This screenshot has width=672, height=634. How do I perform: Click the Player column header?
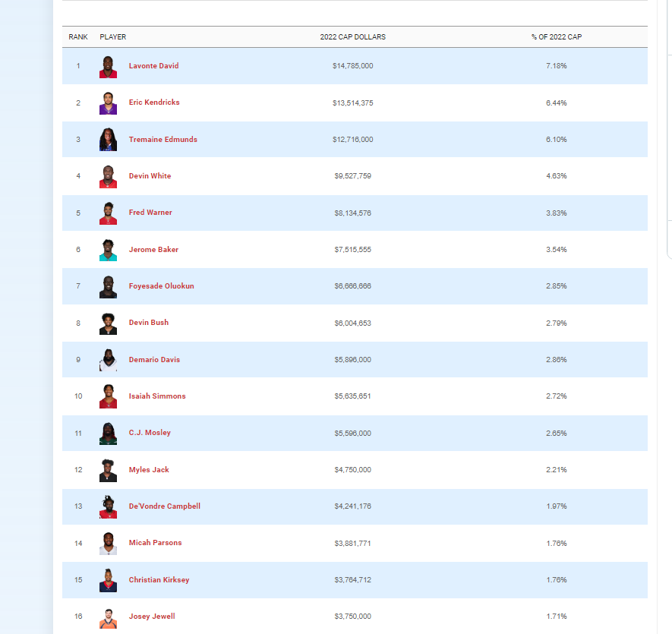[x=112, y=37]
